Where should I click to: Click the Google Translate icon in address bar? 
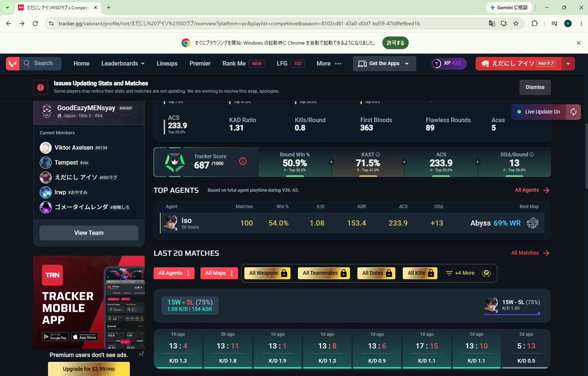(492, 23)
